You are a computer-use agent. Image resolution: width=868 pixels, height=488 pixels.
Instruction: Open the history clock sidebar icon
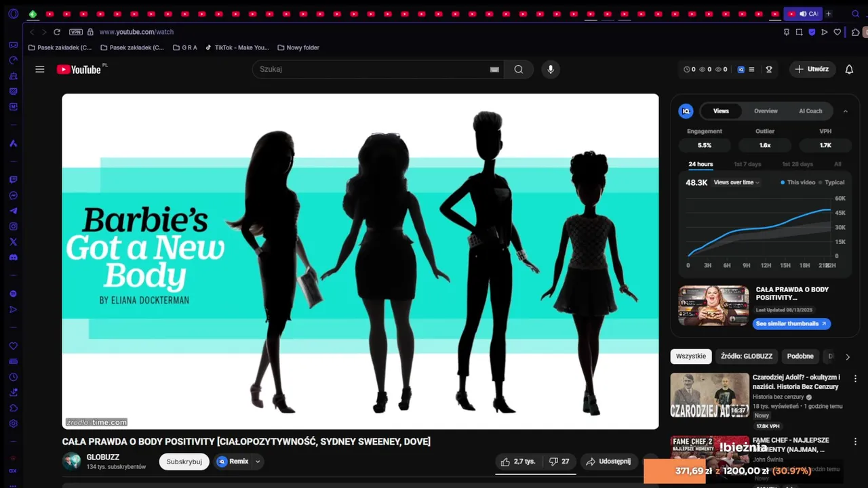13,377
